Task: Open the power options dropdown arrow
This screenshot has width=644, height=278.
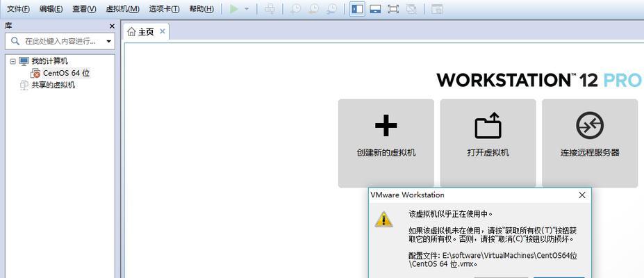Action: tap(247, 9)
